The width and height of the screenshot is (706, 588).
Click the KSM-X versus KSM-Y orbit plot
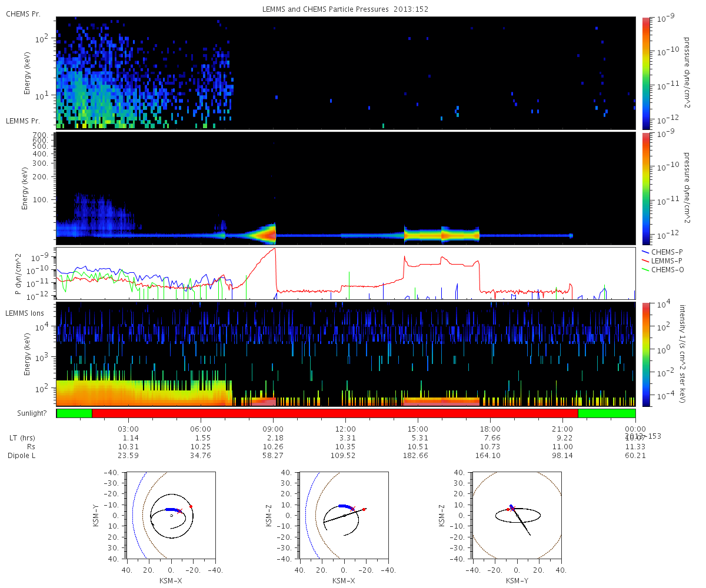tap(171, 514)
